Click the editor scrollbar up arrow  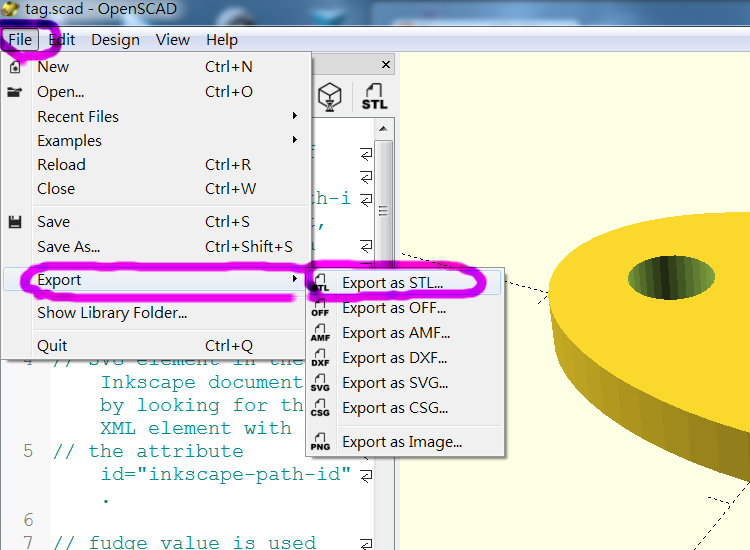pyautogui.click(x=383, y=129)
